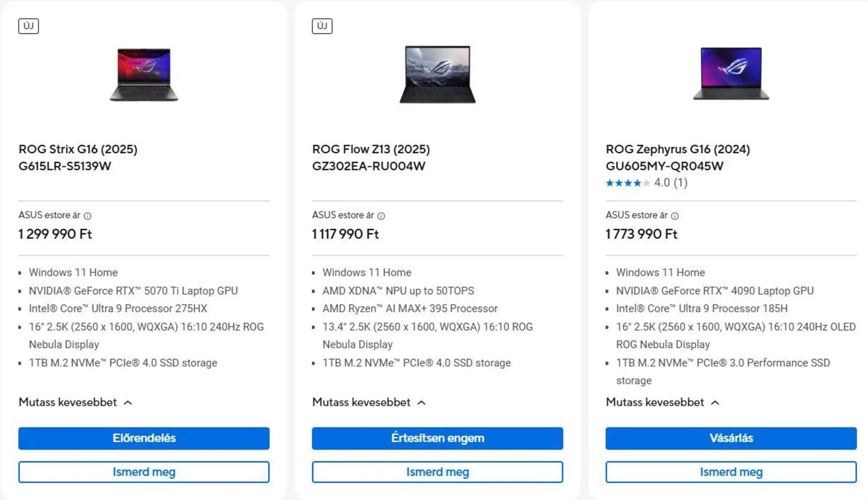Image resolution: width=868 pixels, height=500 pixels.
Task: Click Ismerd meg under ROG Zephyrus G16
Action: tap(731, 472)
